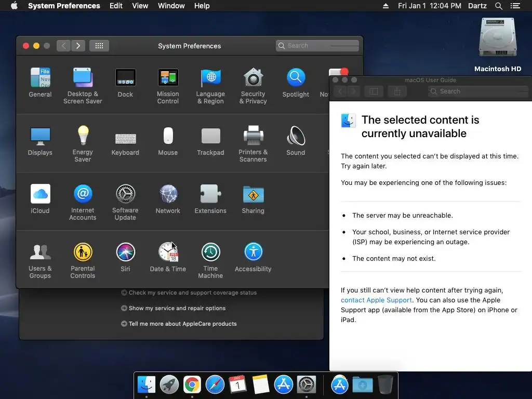Click the share button in macOS User Guide
Screen dimensions: 532x399
pos(397,91)
